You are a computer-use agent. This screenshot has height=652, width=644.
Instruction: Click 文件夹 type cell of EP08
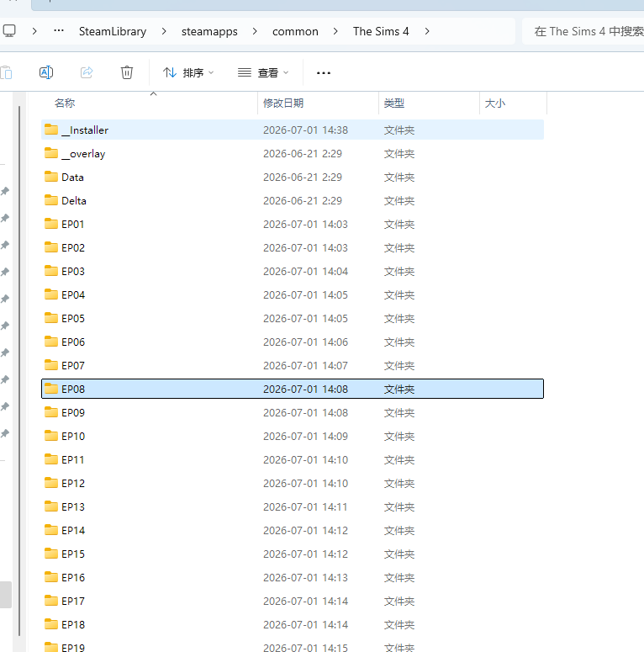pos(399,390)
